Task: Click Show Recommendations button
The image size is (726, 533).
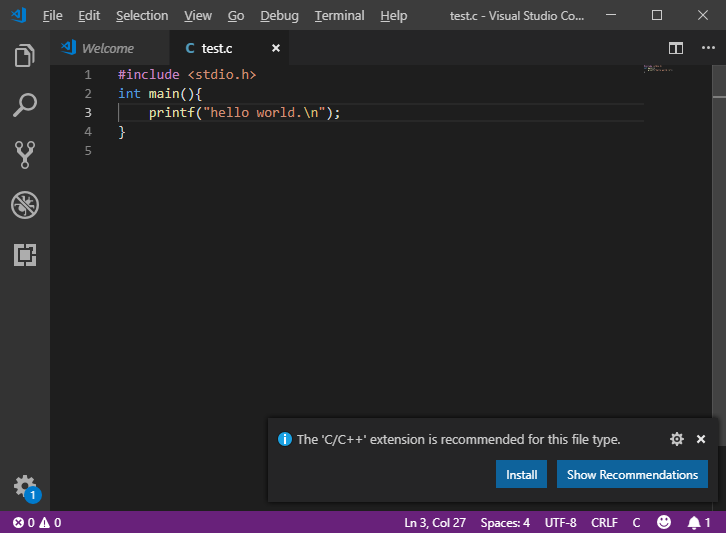Action: pos(632,474)
